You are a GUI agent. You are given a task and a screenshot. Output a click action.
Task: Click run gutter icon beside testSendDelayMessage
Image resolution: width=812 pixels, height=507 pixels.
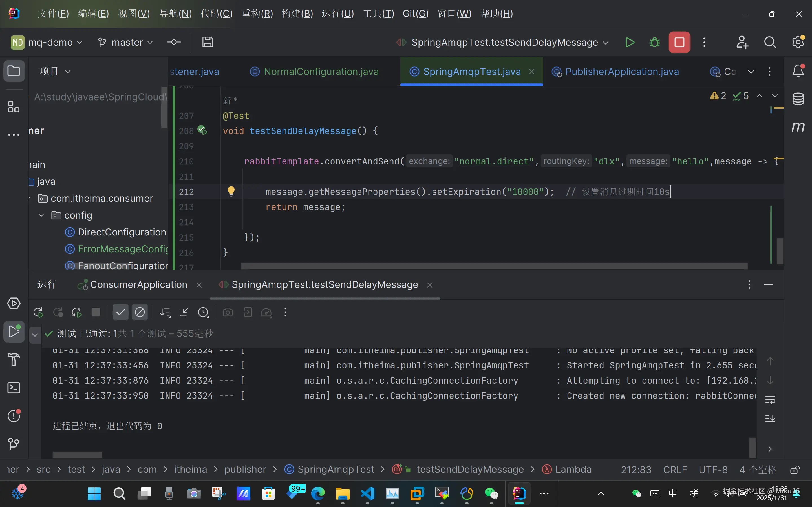[x=202, y=130]
